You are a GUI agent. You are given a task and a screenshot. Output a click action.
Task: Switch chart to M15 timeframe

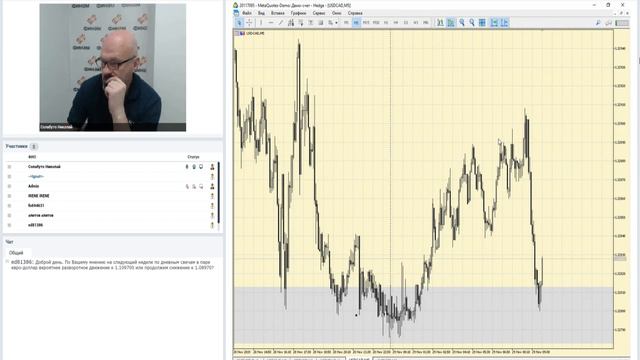tap(366, 23)
